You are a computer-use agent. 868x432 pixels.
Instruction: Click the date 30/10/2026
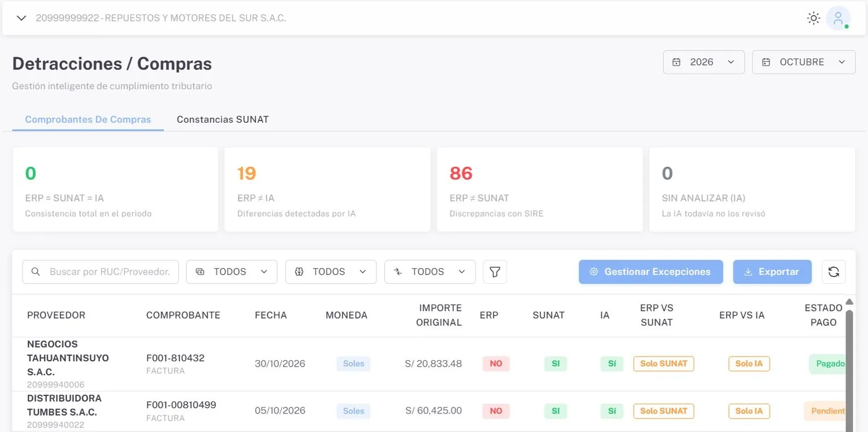pyautogui.click(x=280, y=364)
